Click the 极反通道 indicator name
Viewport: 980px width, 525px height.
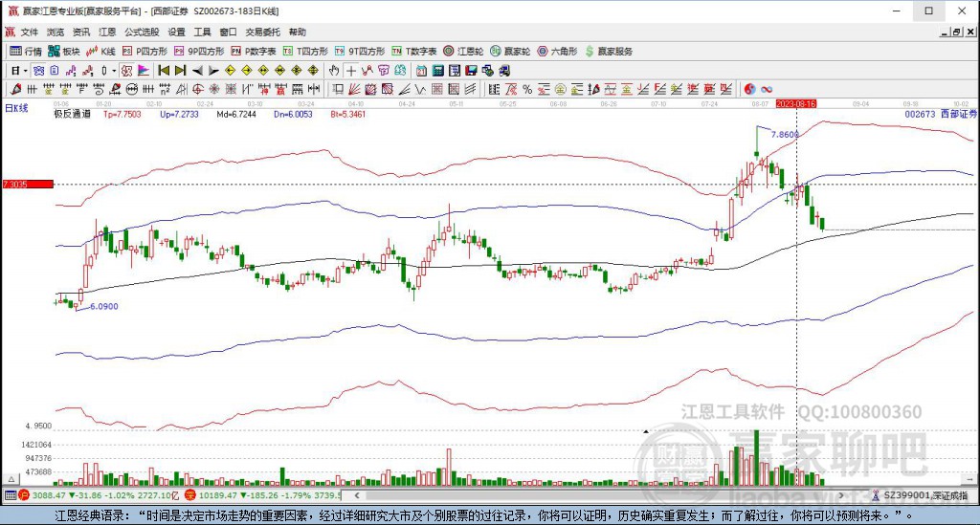(x=73, y=114)
